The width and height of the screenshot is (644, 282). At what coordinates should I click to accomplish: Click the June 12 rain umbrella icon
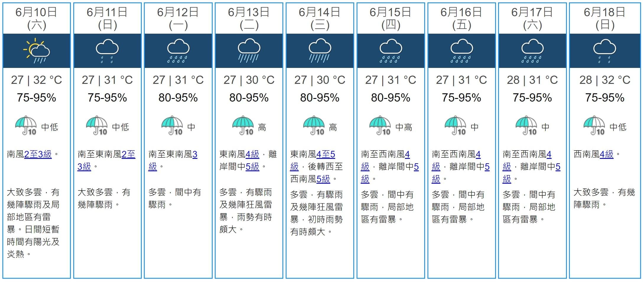tap(172, 125)
